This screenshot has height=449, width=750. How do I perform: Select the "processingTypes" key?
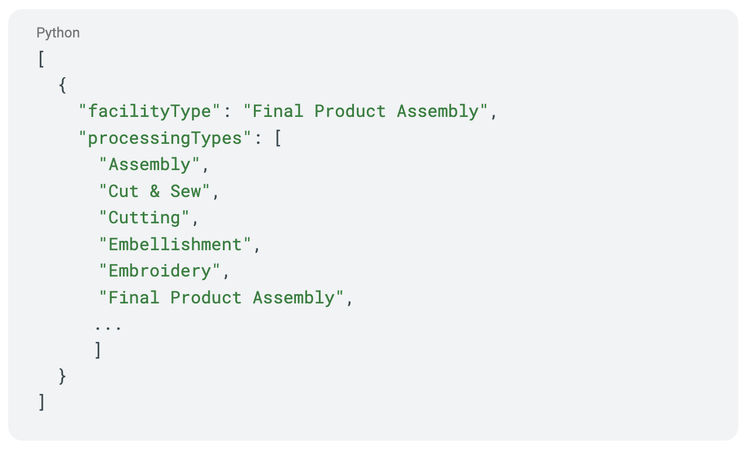[165, 138]
